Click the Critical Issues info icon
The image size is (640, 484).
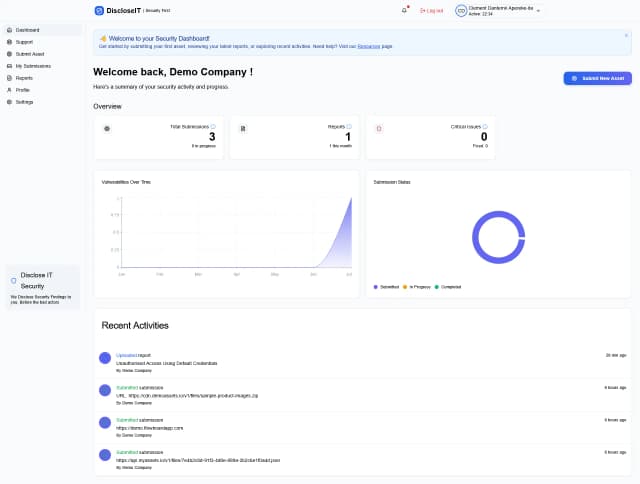click(x=485, y=127)
